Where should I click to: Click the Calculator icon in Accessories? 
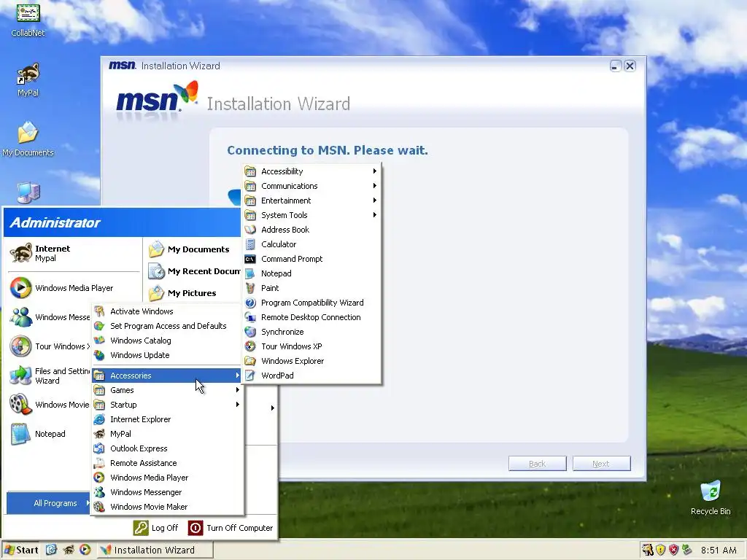(x=251, y=244)
